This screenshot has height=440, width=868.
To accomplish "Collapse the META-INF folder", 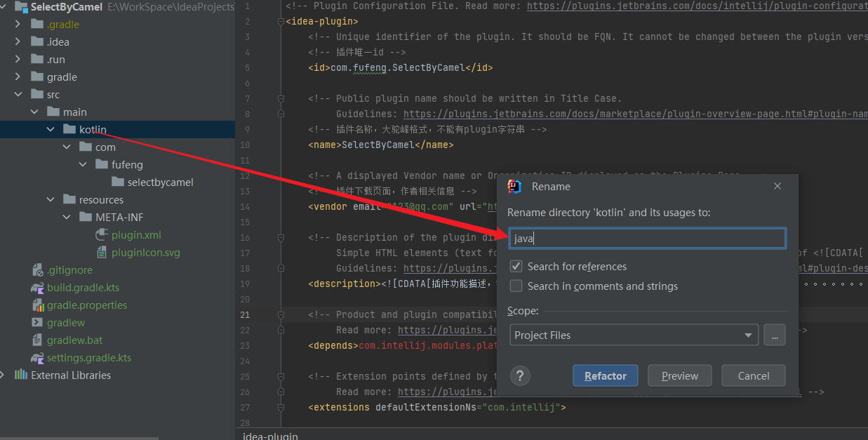I will click(66, 217).
